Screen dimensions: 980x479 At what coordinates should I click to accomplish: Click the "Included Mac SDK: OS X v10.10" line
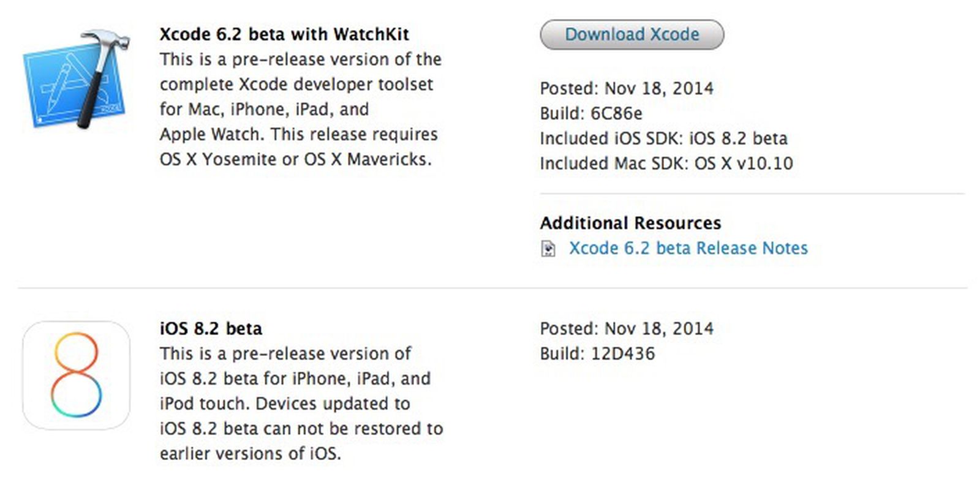[666, 164]
